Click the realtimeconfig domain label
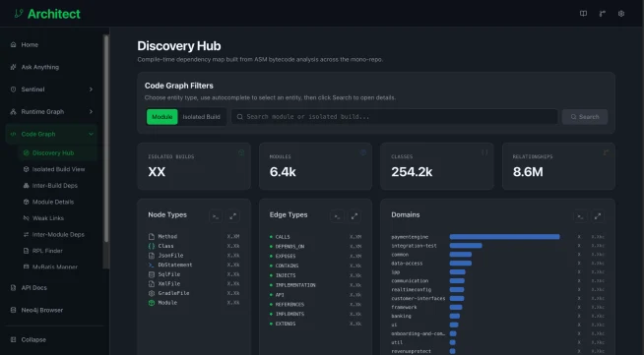This screenshot has width=644, height=355. coord(412,289)
